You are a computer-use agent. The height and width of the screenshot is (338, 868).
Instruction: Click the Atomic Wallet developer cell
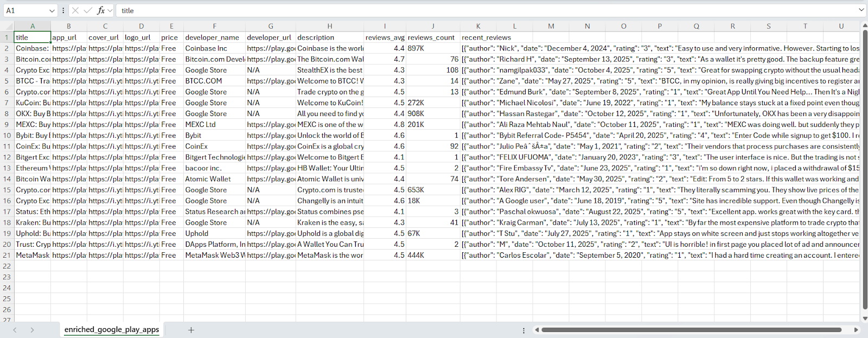[214, 179]
